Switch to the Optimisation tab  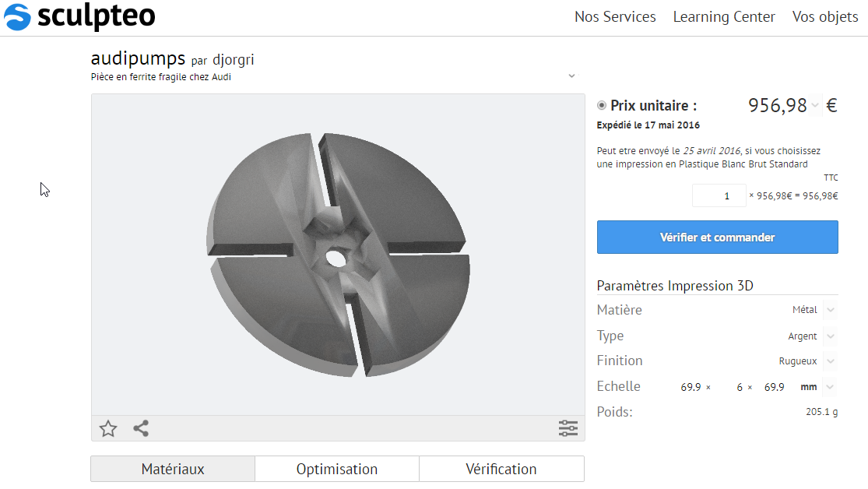click(337, 469)
